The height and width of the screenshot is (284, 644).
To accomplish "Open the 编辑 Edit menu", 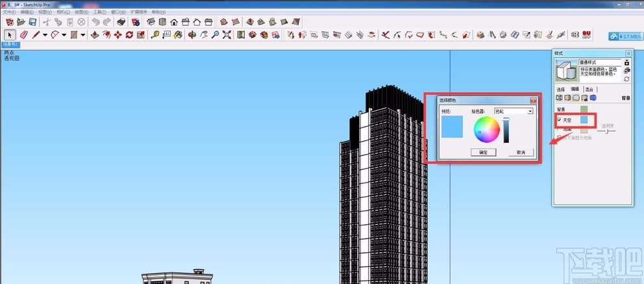I will click(27, 12).
